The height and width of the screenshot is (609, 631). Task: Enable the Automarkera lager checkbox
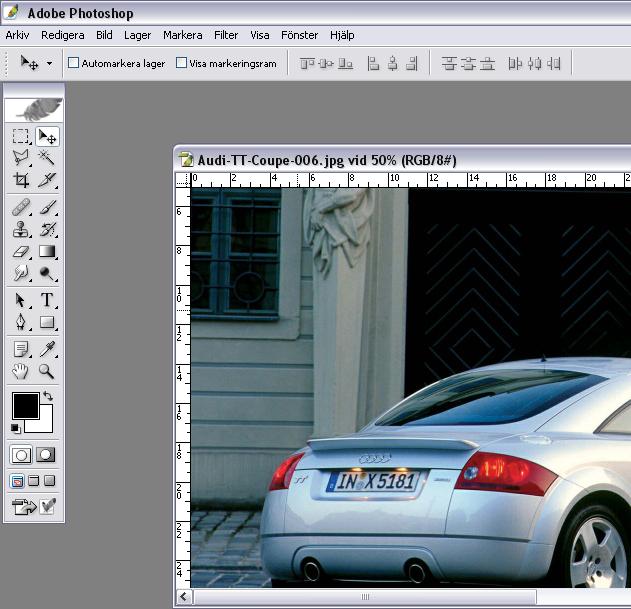73,63
